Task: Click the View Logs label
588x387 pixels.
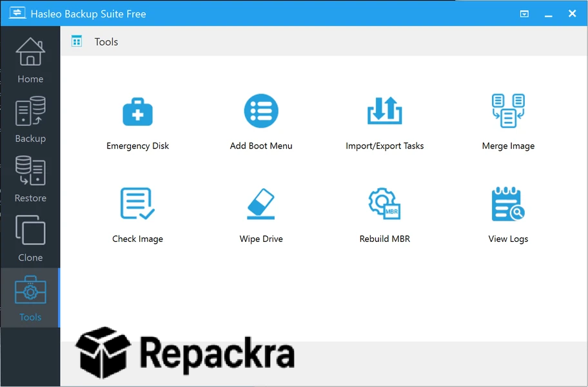Action: (508, 239)
